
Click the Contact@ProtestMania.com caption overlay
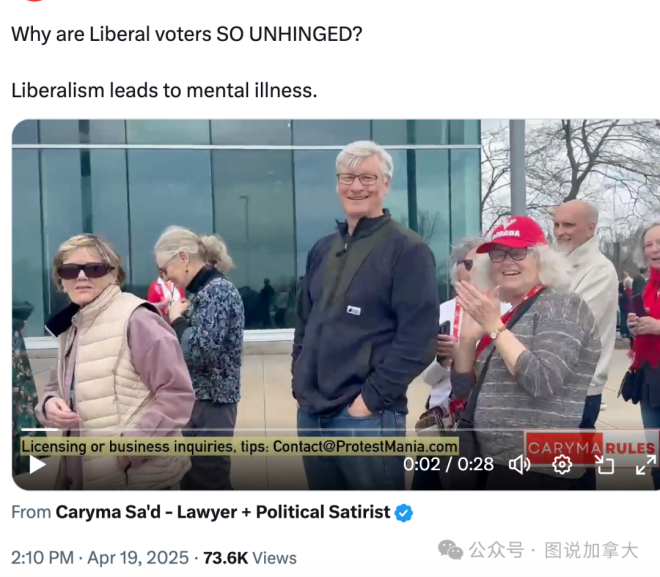click(240, 446)
